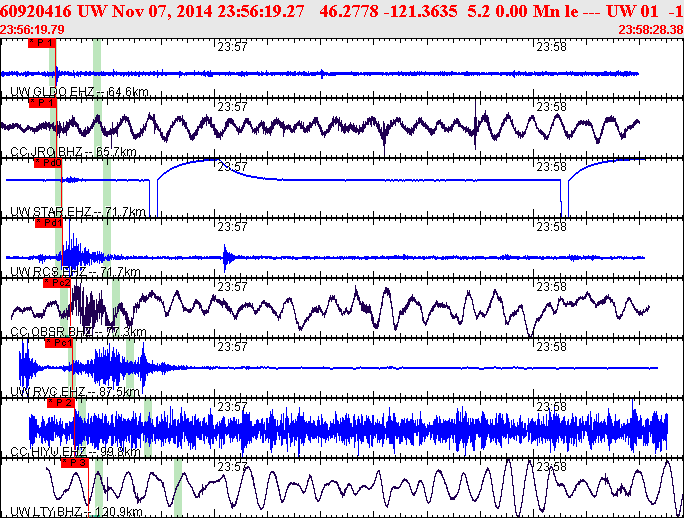Click the second green window on STAR trace
684x518 pixels.
pos(107,188)
